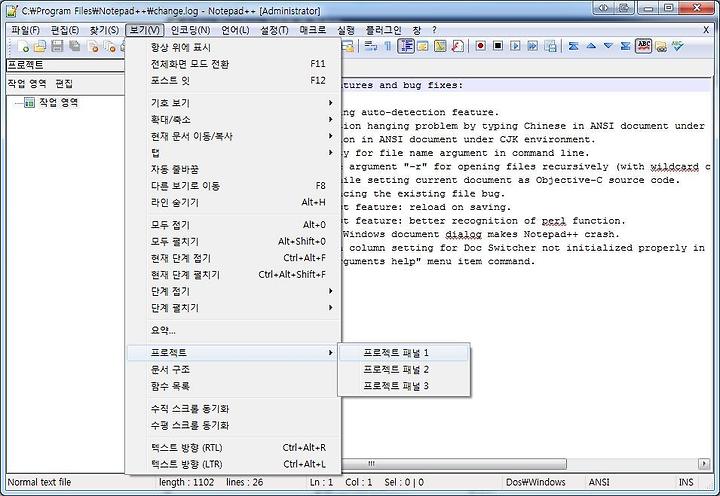Toggle the ABC spell check toolbar icon
720x496 pixels.
pyautogui.click(x=644, y=46)
